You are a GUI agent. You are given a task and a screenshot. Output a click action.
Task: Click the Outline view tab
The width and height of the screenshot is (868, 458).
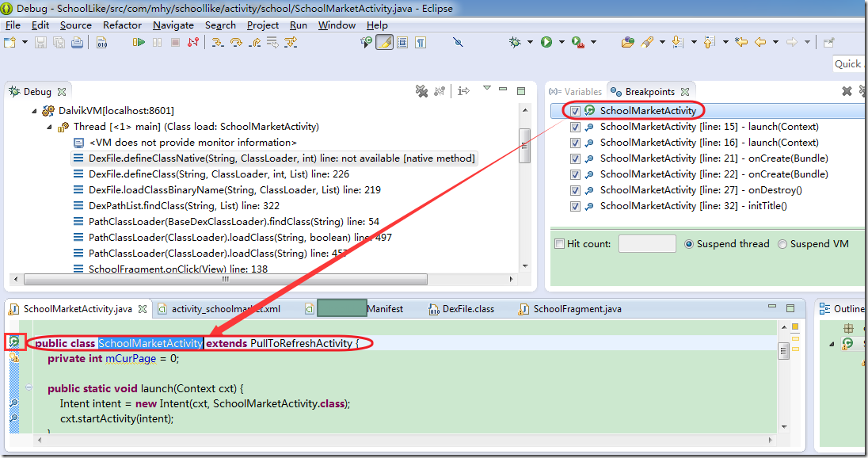(x=841, y=308)
